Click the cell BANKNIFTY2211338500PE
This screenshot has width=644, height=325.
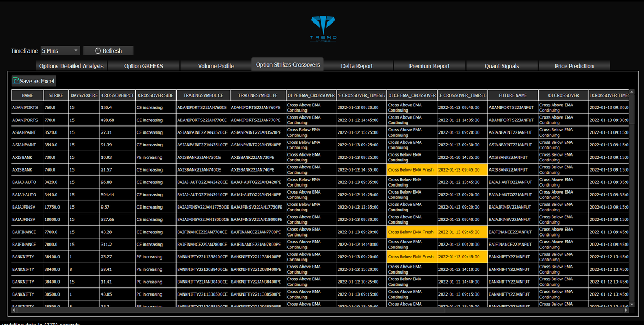[258, 294]
